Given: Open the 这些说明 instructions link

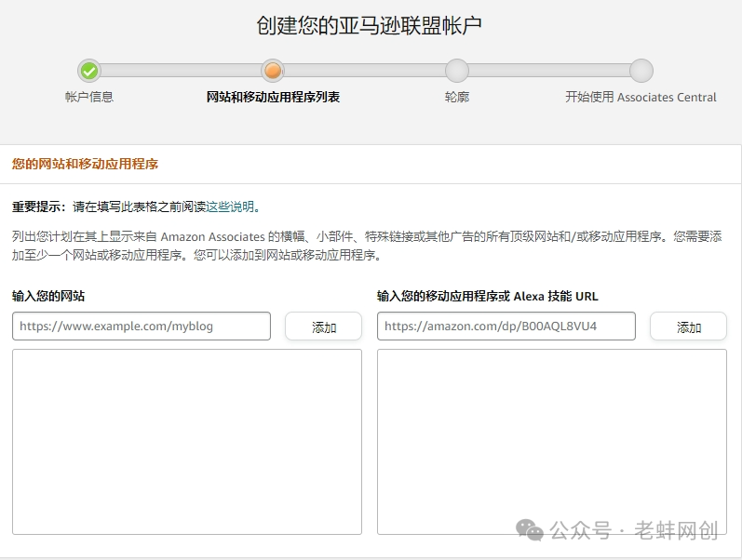Looking at the screenshot, I should tap(230, 207).
